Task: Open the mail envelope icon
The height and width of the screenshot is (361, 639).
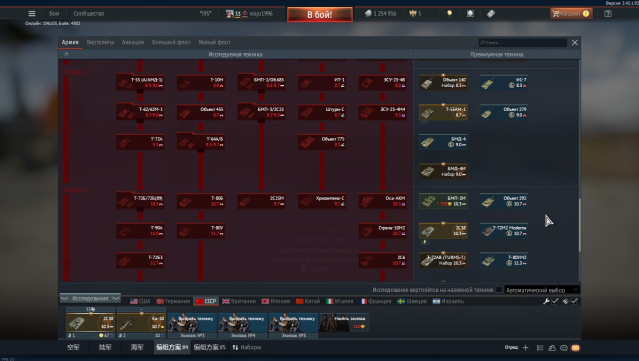Action: point(575,348)
